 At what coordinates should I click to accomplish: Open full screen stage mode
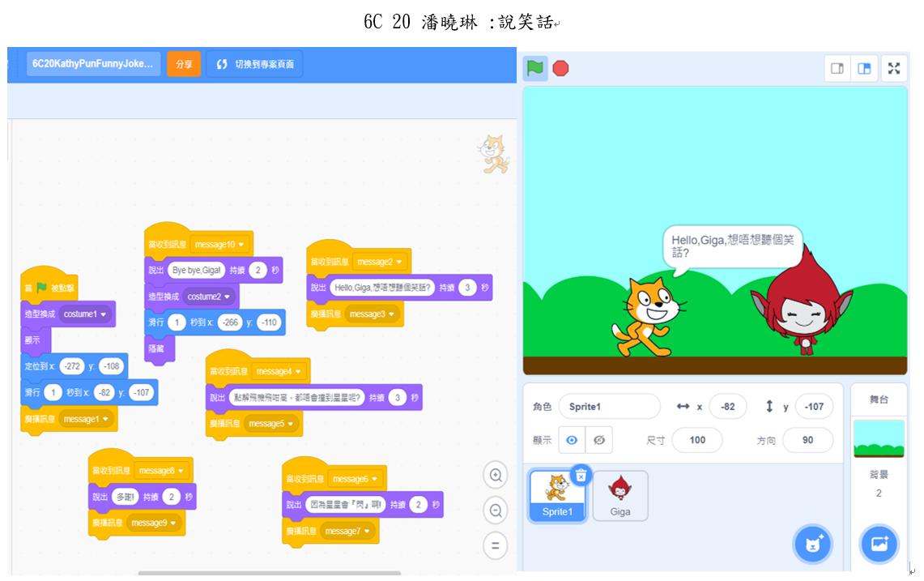[x=894, y=68]
